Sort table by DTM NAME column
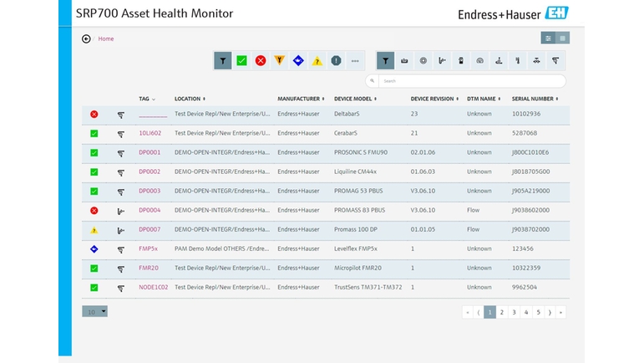The height and width of the screenshot is (363, 644). click(x=484, y=99)
